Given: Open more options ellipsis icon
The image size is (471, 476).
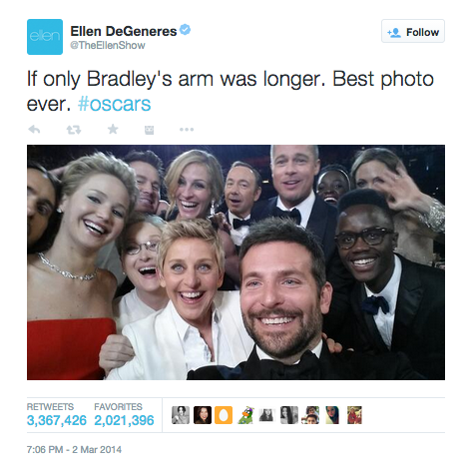Looking at the screenshot, I should (187, 129).
